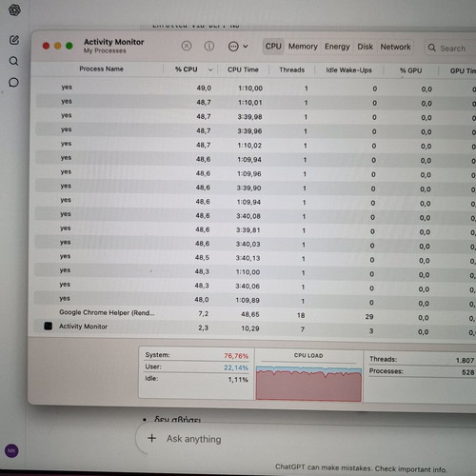The height and width of the screenshot is (476, 476).
Task: Open the MK profile avatar
Action: (x=11, y=450)
